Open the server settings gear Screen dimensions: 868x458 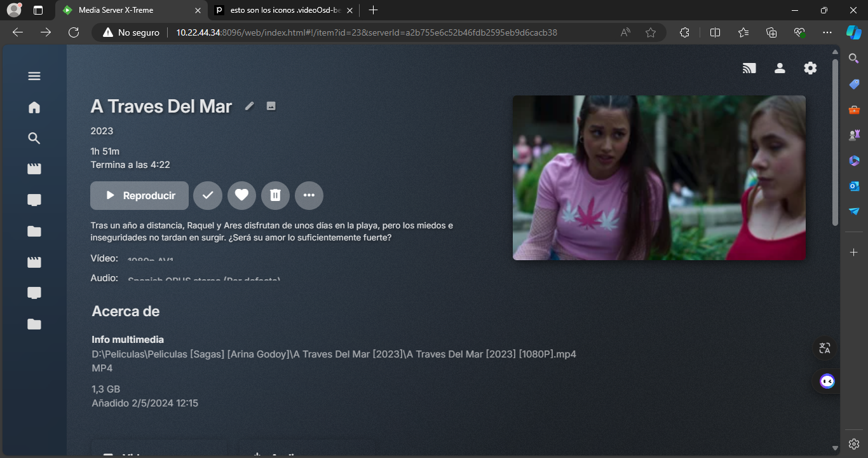click(x=810, y=68)
